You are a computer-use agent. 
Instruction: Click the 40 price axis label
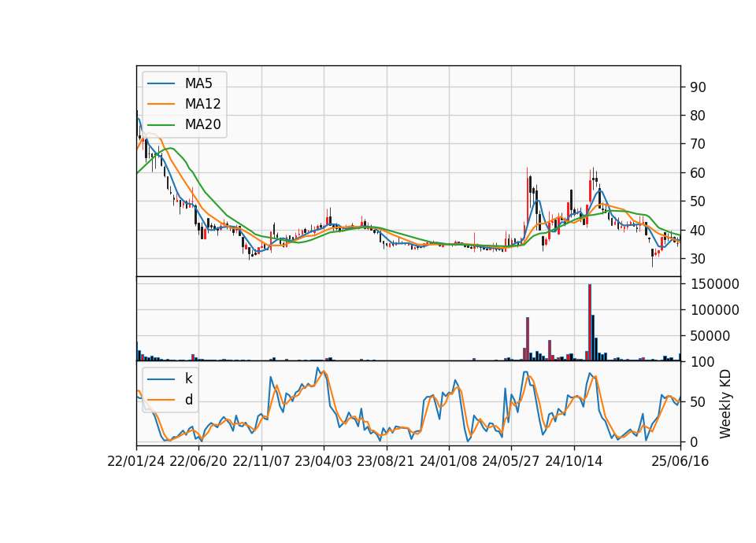point(699,231)
